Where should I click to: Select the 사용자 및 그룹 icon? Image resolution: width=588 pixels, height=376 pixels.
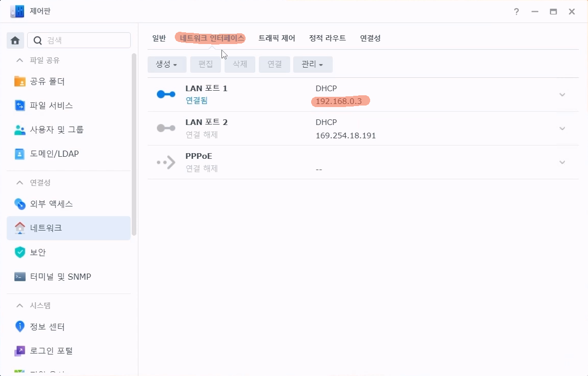(20, 130)
